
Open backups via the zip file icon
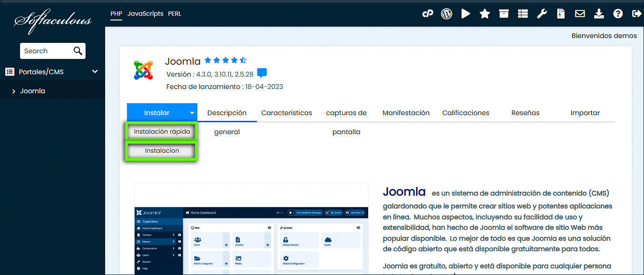[x=561, y=13]
